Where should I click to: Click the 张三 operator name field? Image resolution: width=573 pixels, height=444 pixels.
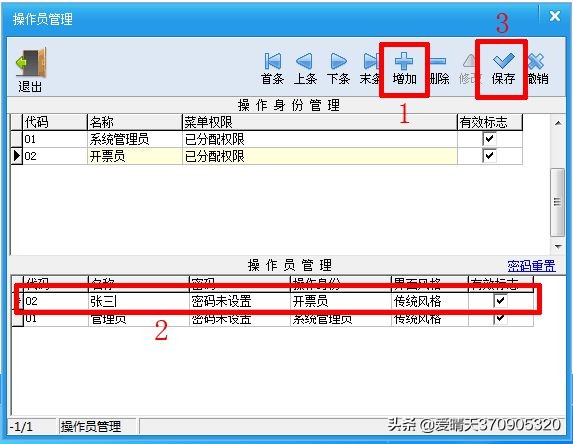pyautogui.click(x=138, y=301)
